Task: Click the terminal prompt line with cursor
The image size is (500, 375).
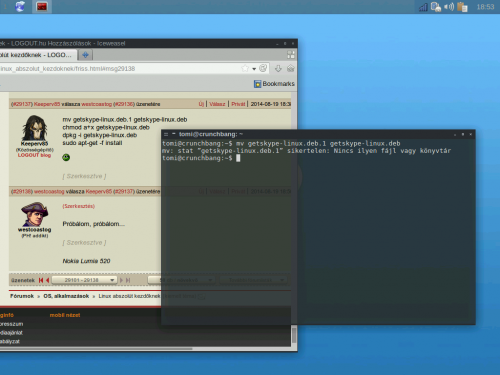Action: [201, 158]
